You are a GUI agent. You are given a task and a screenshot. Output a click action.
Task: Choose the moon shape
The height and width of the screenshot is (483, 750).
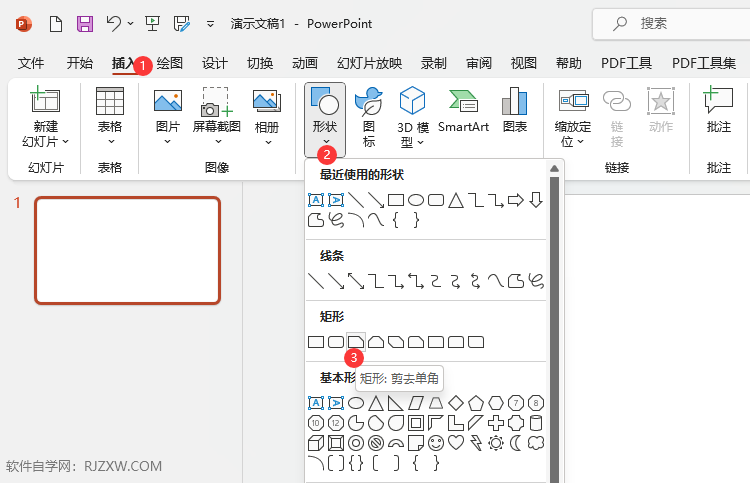pos(516,443)
